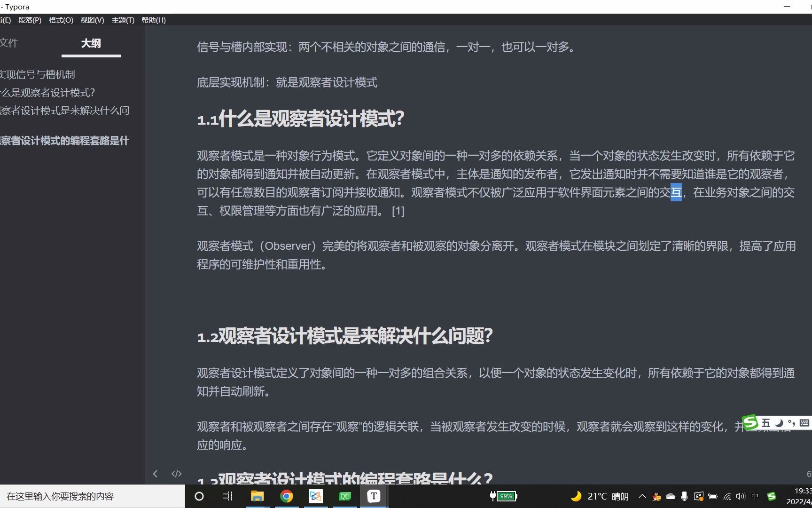
Task: Click the Typora icon in the taskbar
Action: (x=374, y=496)
